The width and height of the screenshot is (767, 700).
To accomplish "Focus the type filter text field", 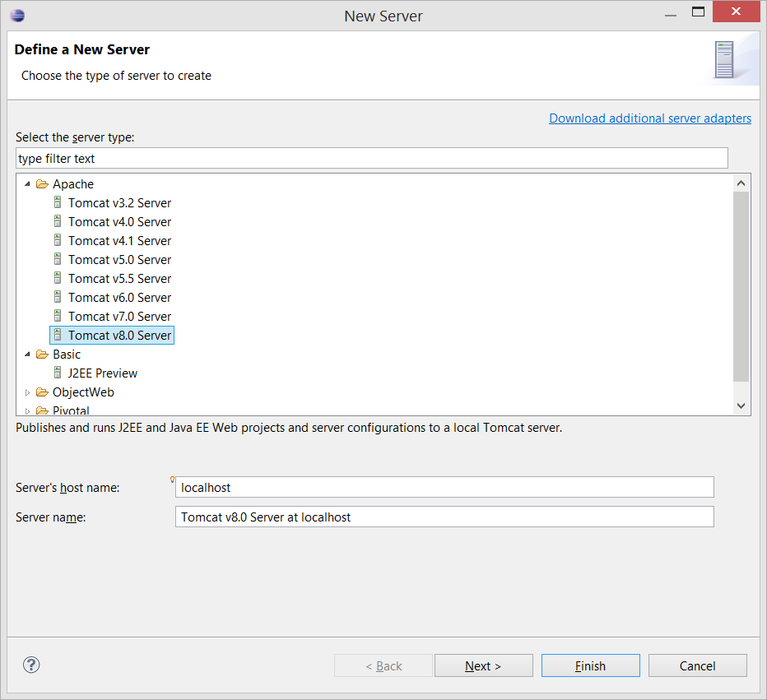I will [372, 159].
